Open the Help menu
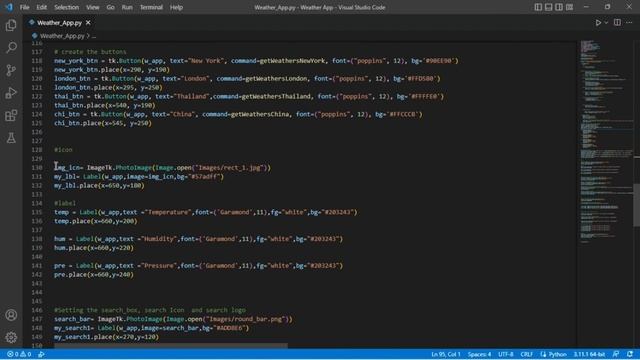 (x=176, y=7)
